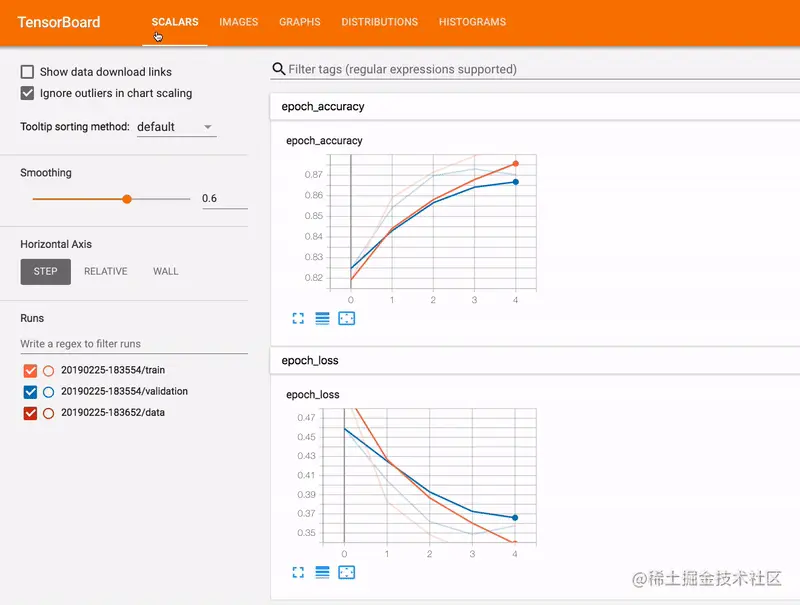Viewport: 800px width, 605px height.
Task: Enlarge the epoch_loss chart
Action: 298,572
